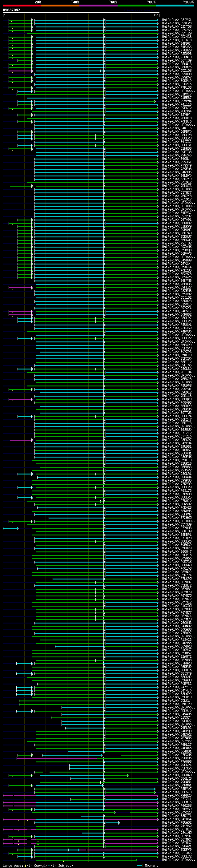197x868 pixels.
Task: Select the UniRef100_B6JUU0 label
Action: point(177,430)
